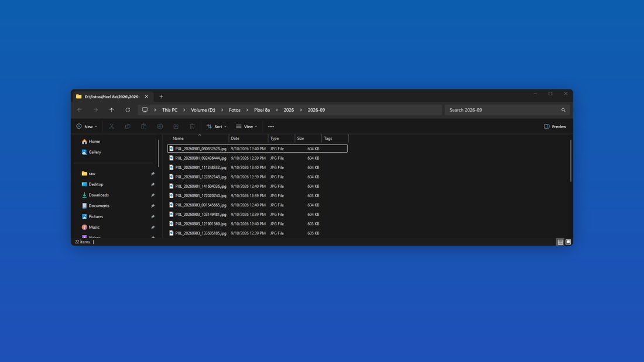Open the View dropdown
This screenshot has height=362, width=644.
pyautogui.click(x=246, y=126)
